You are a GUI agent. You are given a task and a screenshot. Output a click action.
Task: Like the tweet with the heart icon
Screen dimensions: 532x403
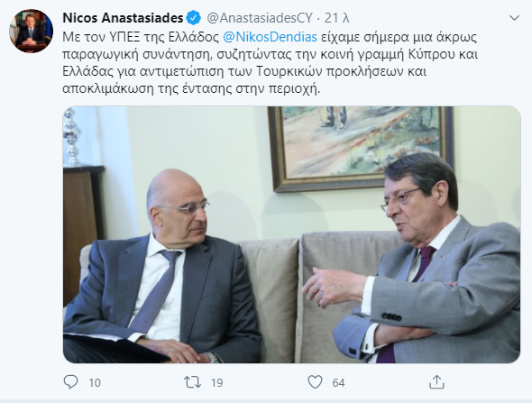(315, 382)
